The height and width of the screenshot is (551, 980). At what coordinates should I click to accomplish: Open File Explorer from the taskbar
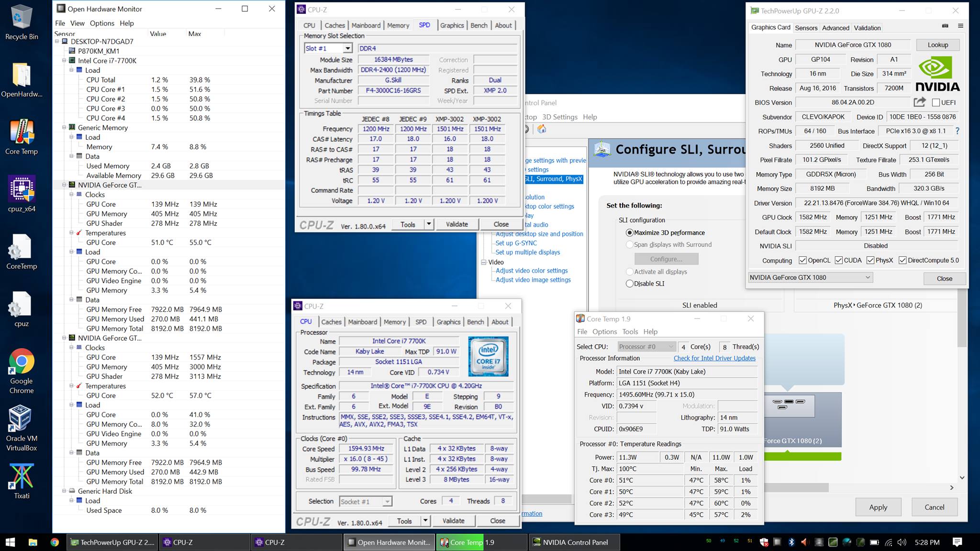click(33, 542)
